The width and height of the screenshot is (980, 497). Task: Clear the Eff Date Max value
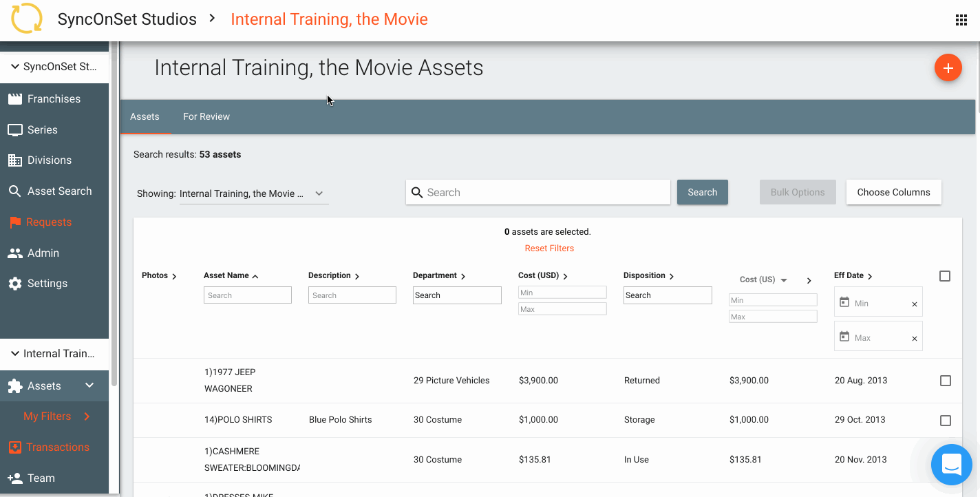pyautogui.click(x=915, y=339)
